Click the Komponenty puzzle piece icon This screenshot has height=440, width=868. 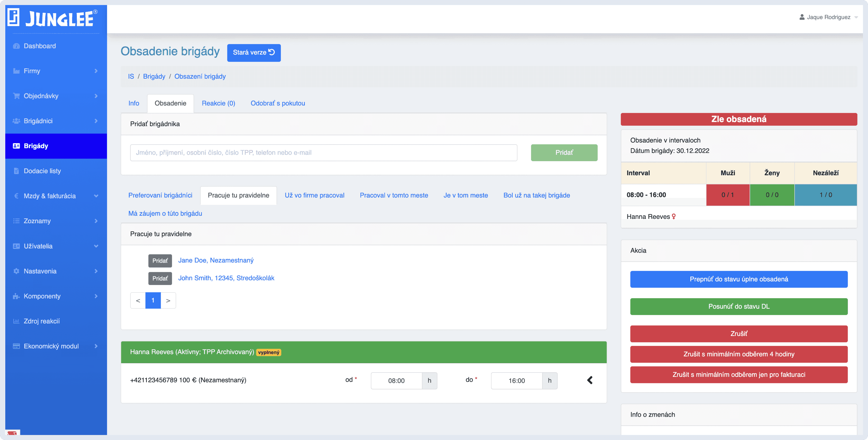pyautogui.click(x=16, y=296)
